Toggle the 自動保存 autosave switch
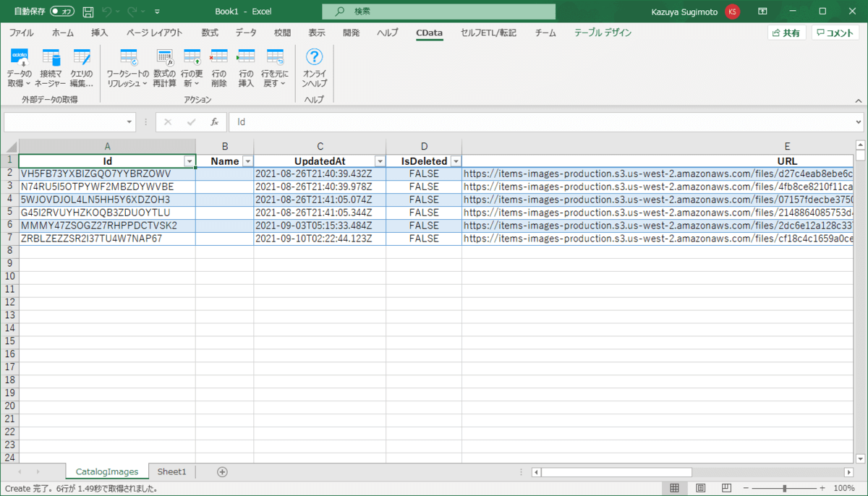Screen dimensions: 868x496 point(62,12)
